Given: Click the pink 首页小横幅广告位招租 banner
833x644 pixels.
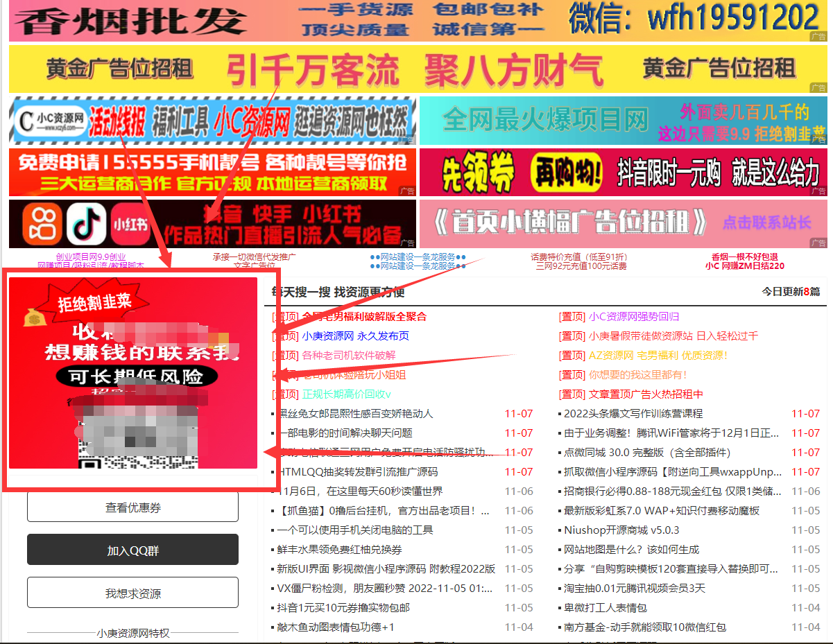Looking at the screenshot, I should (623, 223).
